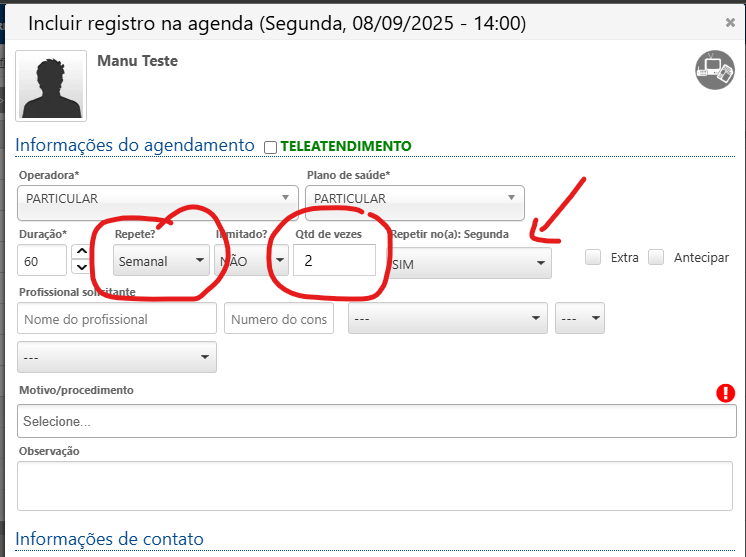Screen dimensions: 746x557
Task: Increase Duração with up arrow
Action: click(82, 252)
